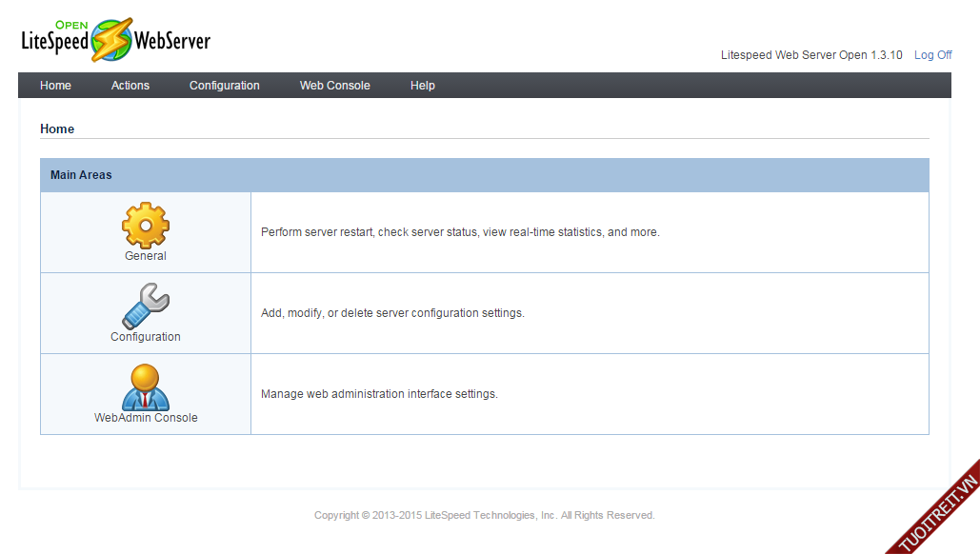
Task: Click the server restart description text
Action: 460,232
